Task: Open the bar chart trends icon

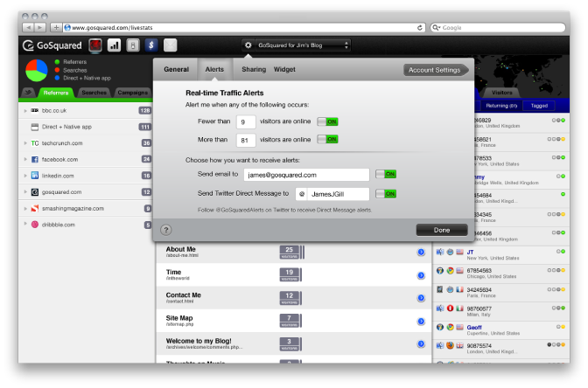Action: 114,45
